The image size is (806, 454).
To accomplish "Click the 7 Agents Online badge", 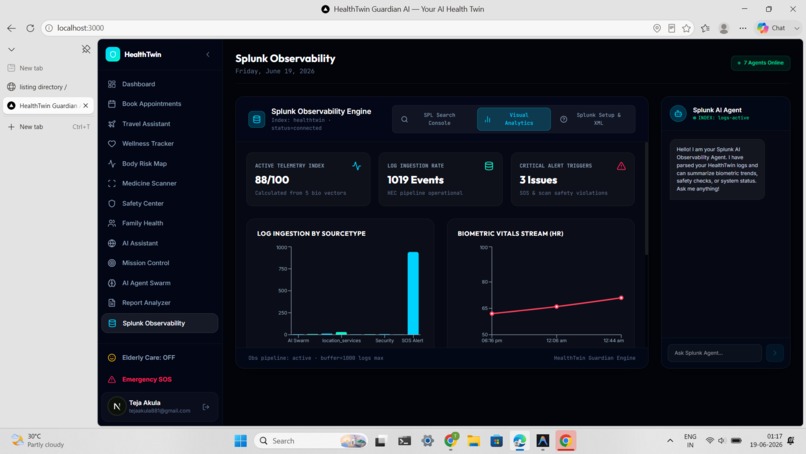I will tap(761, 63).
